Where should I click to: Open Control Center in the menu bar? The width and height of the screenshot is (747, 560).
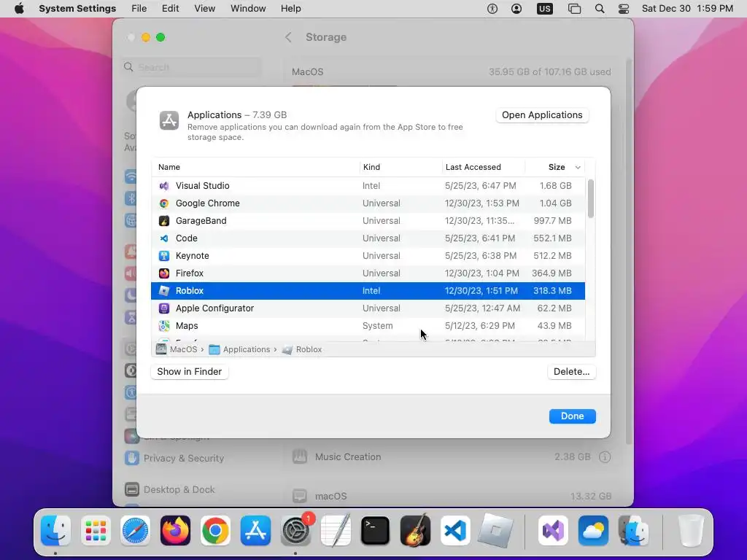coord(624,9)
